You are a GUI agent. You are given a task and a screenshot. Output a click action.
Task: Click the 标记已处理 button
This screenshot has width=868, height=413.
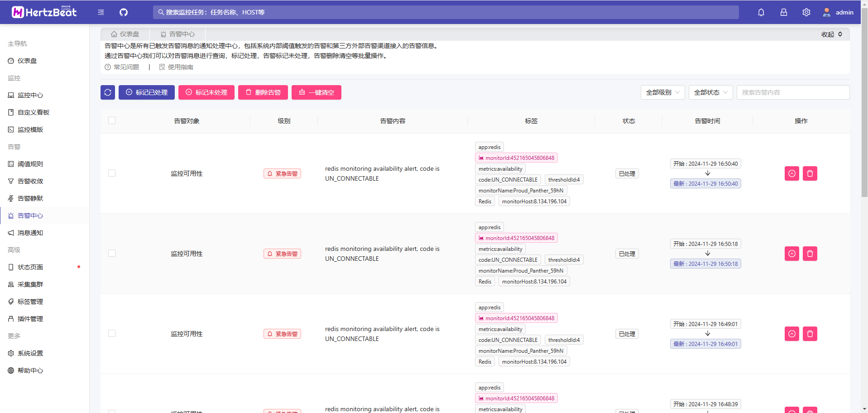(147, 92)
